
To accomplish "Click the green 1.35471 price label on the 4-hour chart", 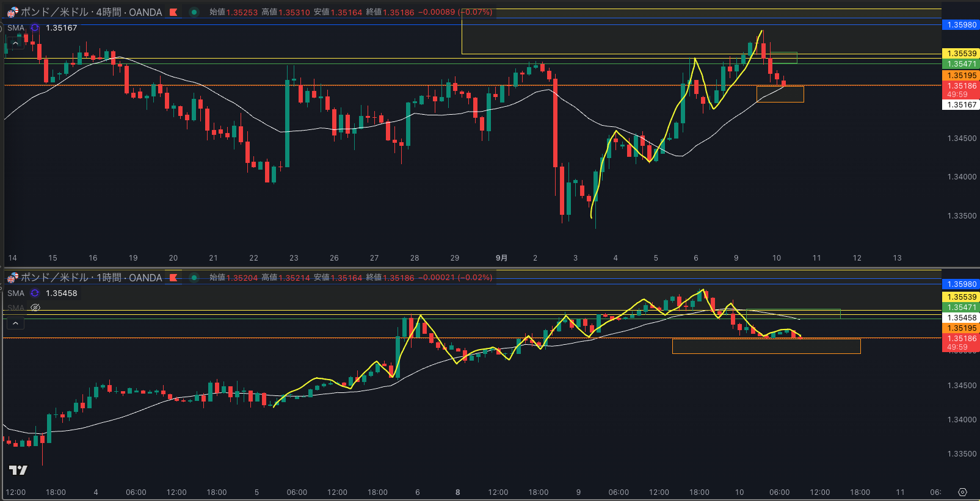I will pos(961,64).
